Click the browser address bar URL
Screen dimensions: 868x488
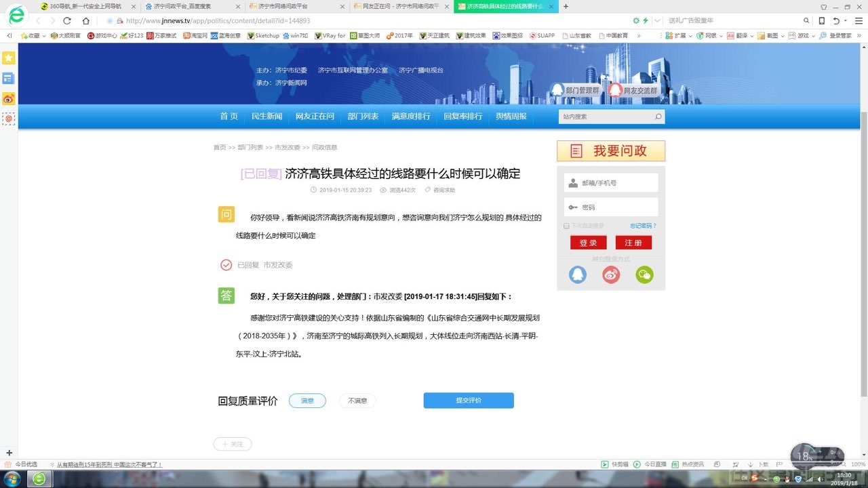point(218,21)
